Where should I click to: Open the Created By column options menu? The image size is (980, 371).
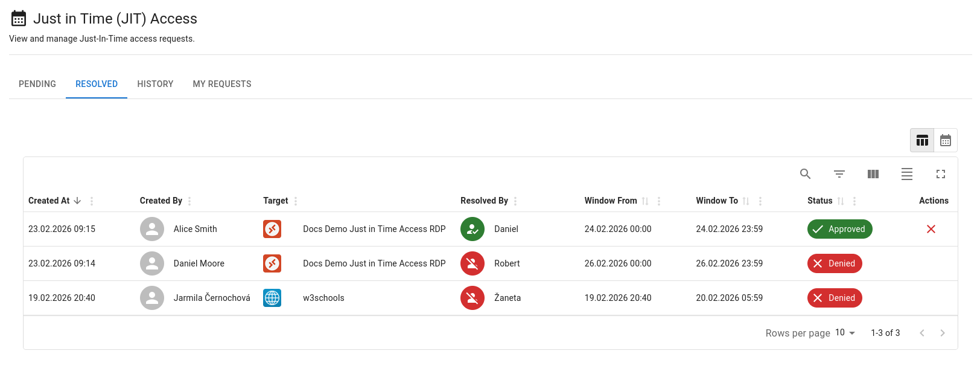[189, 201]
